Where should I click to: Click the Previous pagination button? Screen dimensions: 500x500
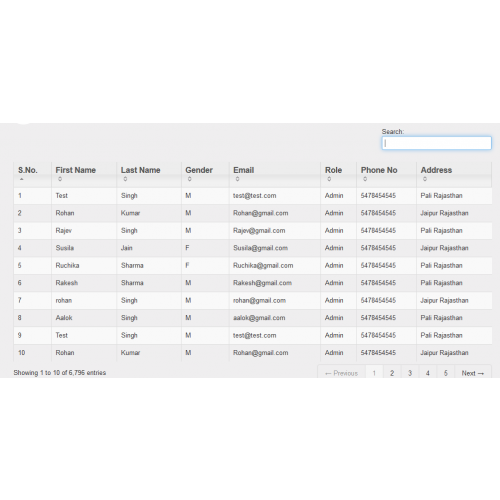[341, 373]
